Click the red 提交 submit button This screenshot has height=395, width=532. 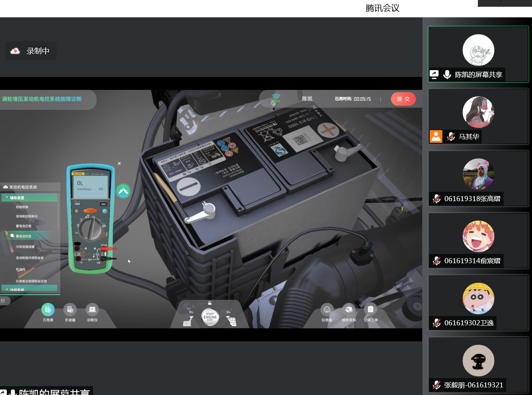click(403, 99)
